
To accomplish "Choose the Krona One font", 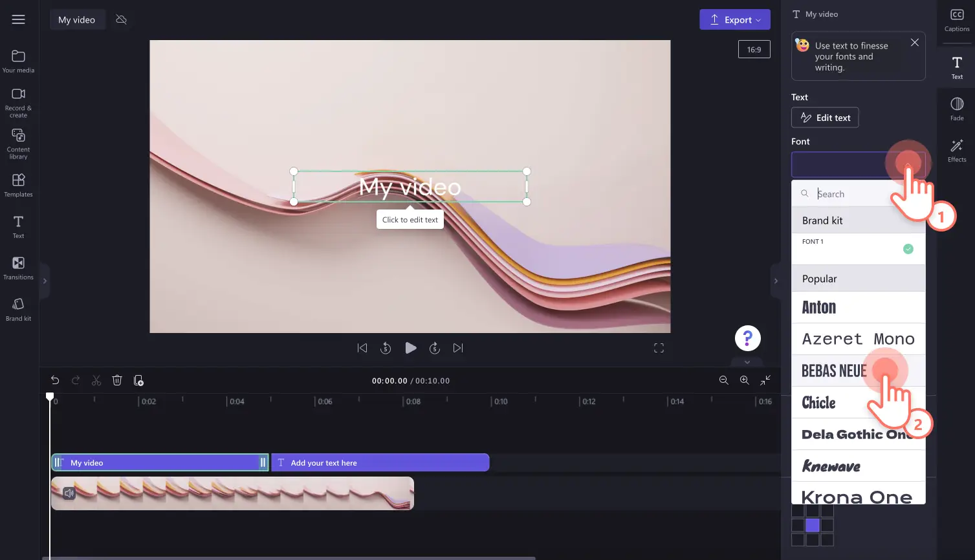I will (x=859, y=493).
